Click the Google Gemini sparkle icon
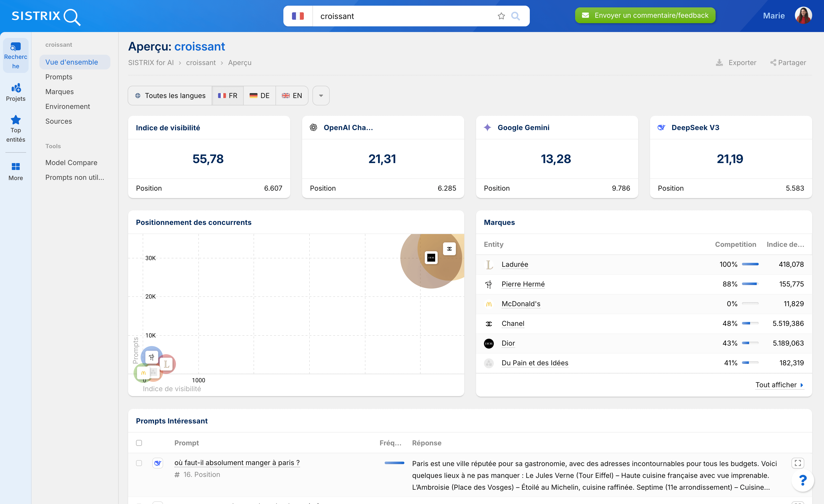The width and height of the screenshot is (824, 504). [487, 127]
